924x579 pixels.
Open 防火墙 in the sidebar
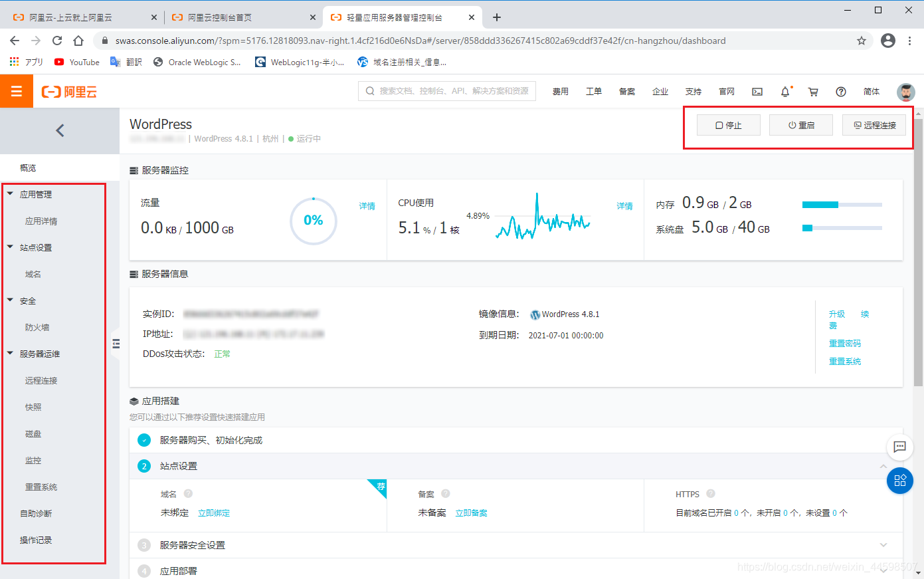[37, 328]
